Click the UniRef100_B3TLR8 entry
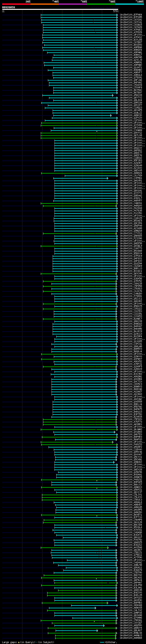 coord(131,40)
